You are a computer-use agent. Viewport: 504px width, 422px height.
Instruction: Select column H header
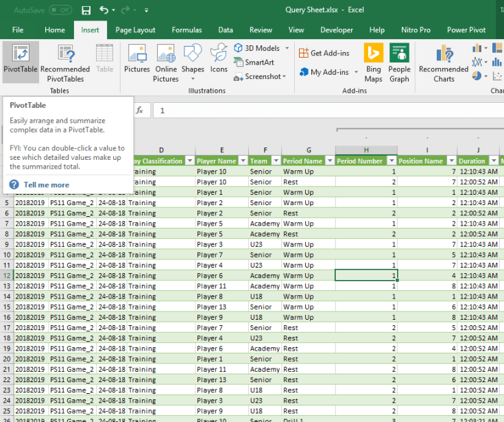coord(366,150)
